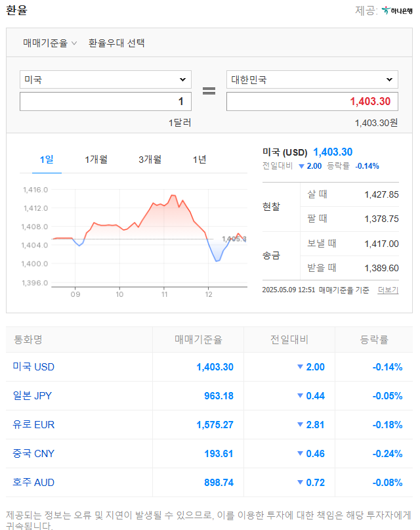
Task: Click the 더보기 link
Action: click(x=388, y=290)
